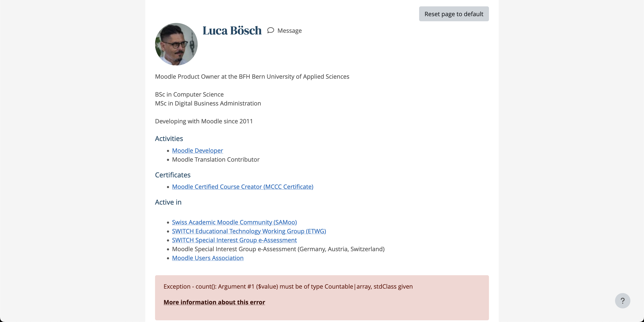The width and height of the screenshot is (644, 322).
Task: Open More information about this error
Action: [214, 302]
